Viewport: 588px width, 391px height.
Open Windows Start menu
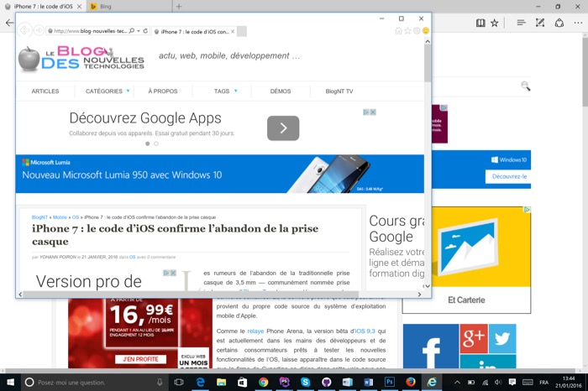click(10, 382)
